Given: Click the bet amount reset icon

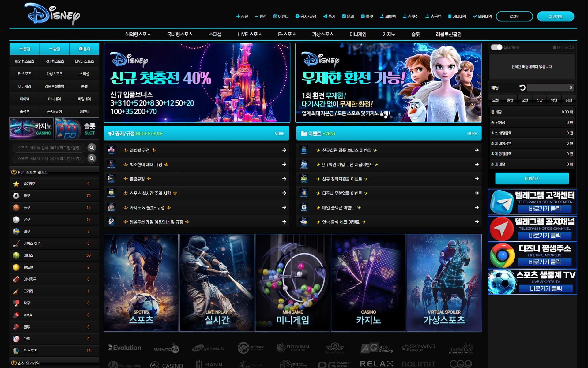Looking at the screenshot, I should 522,88.
